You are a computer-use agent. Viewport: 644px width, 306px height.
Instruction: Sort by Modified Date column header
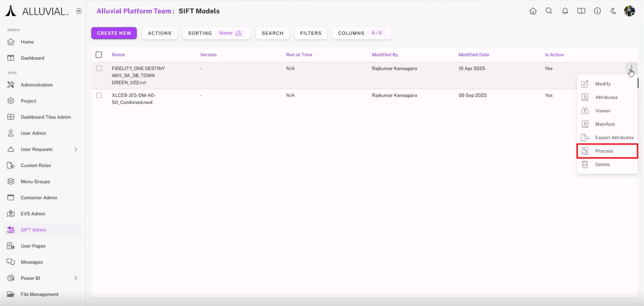[474, 55]
